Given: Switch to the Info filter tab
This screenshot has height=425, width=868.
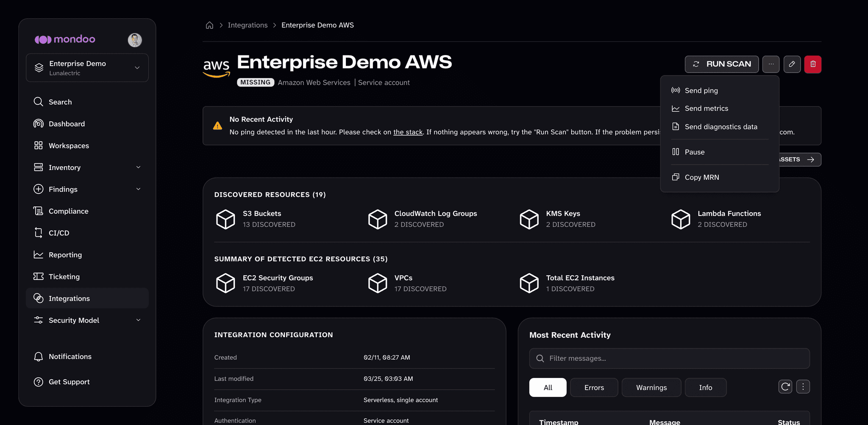Looking at the screenshot, I should click(705, 387).
